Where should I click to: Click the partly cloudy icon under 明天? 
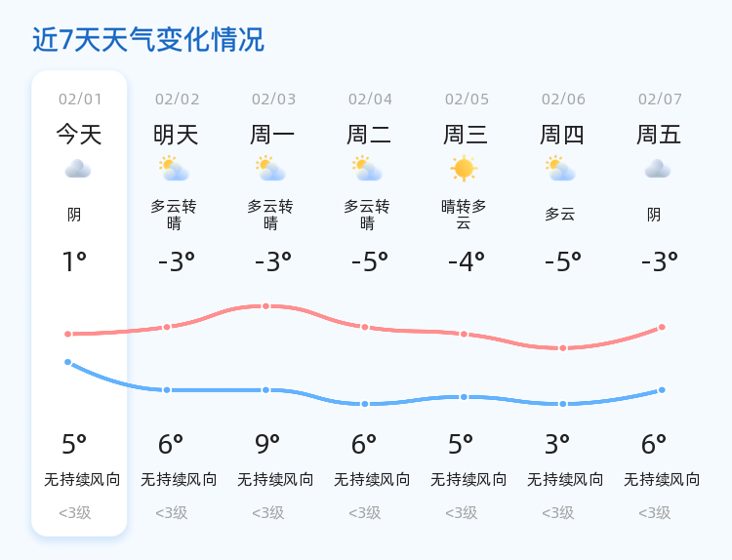[174, 169]
